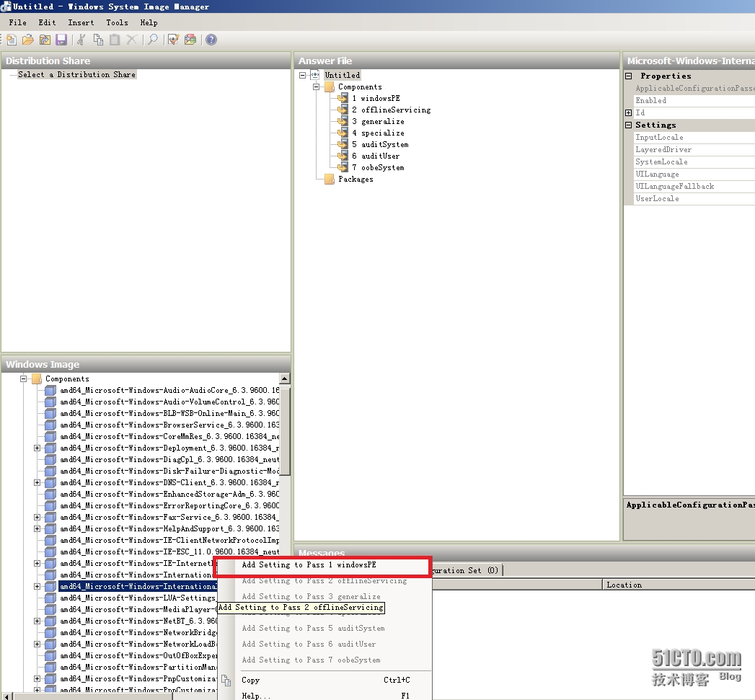Collapse the Answer File Components node
The image size is (755, 700).
point(316,87)
